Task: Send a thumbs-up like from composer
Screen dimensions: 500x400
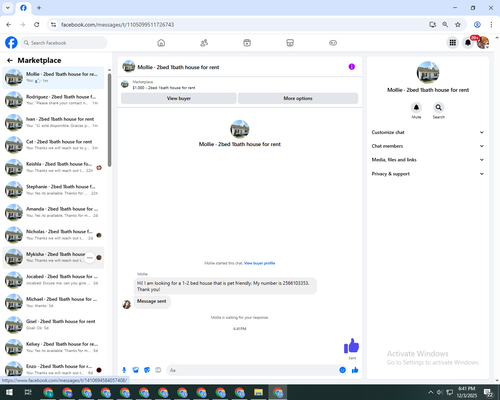Action: click(x=355, y=370)
